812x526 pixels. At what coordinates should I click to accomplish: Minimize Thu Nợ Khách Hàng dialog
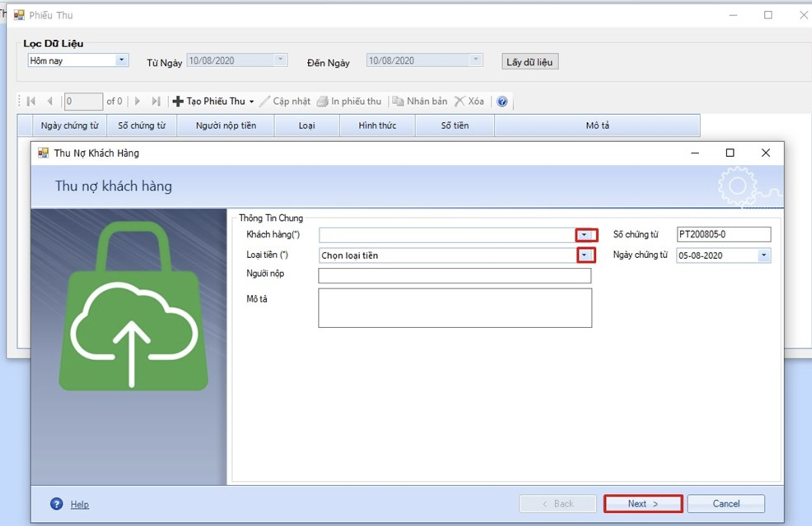695,153
